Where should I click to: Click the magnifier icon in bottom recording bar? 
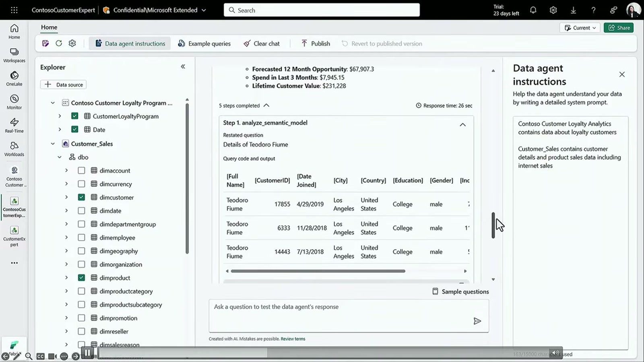(29, 356)
